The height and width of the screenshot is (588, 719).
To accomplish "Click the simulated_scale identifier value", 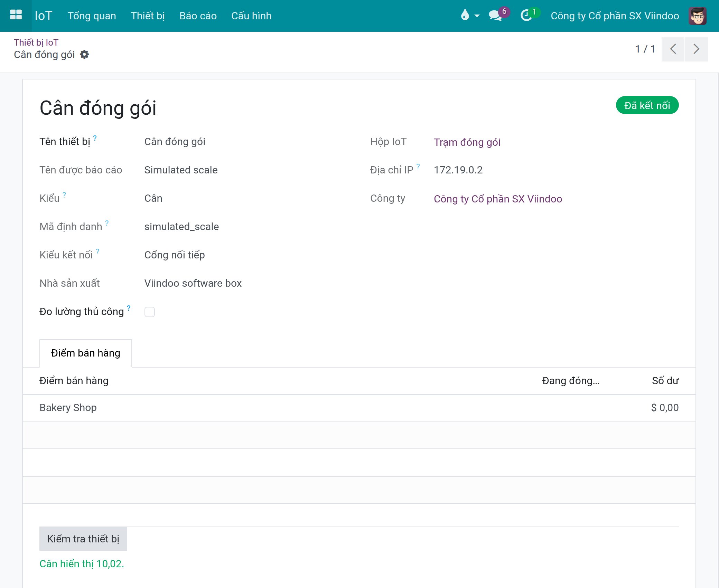I will (181, 227).
